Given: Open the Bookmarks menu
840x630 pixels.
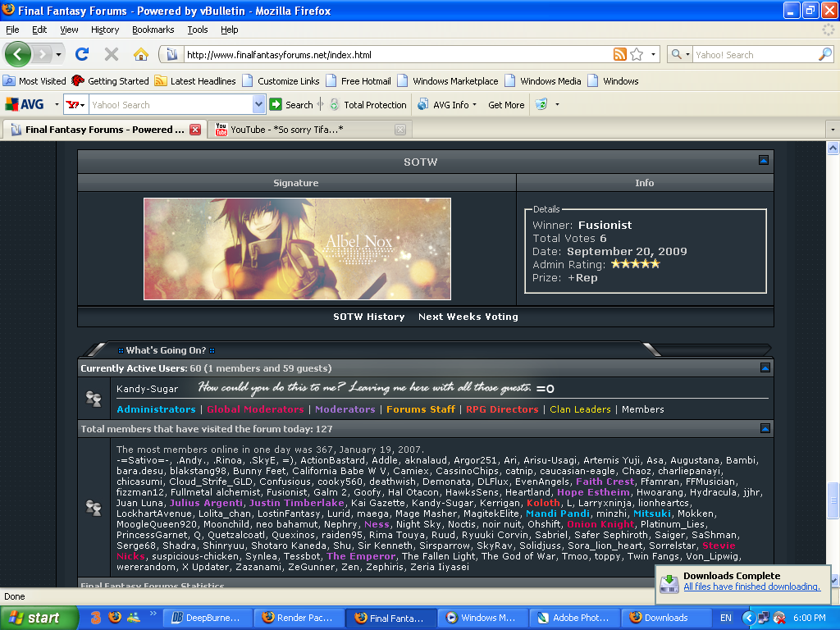Looking at the screenshot, I should coord(153,30).
